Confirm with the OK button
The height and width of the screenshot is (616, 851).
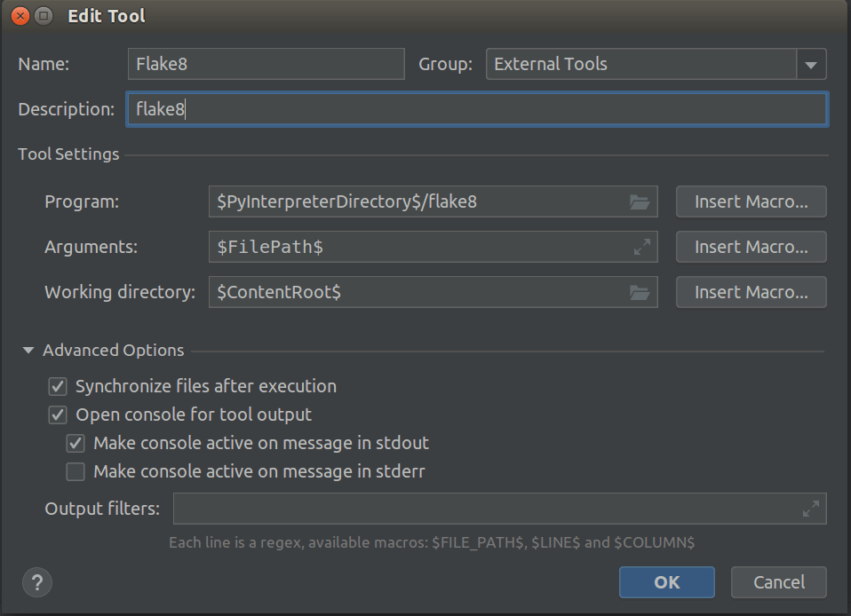coord(666,582)
